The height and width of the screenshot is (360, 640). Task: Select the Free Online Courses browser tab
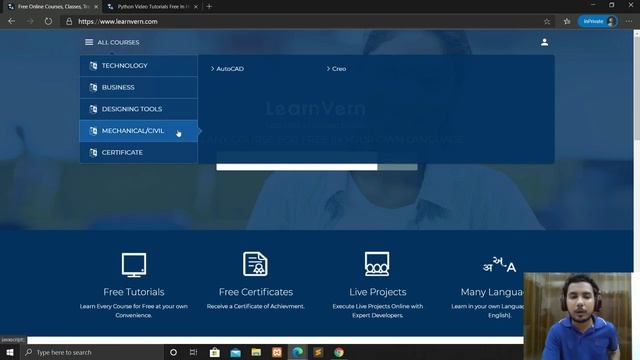coord(51,7)
